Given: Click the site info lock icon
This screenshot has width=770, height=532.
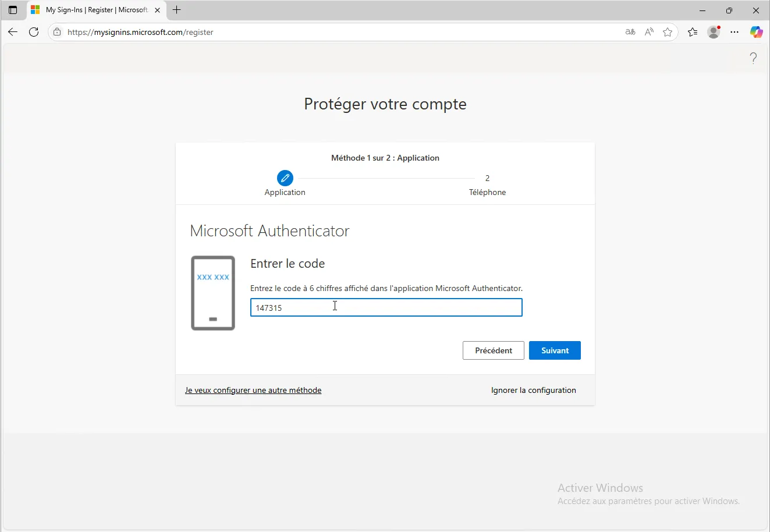Looking at the screenshot, I should click(57, 32).
